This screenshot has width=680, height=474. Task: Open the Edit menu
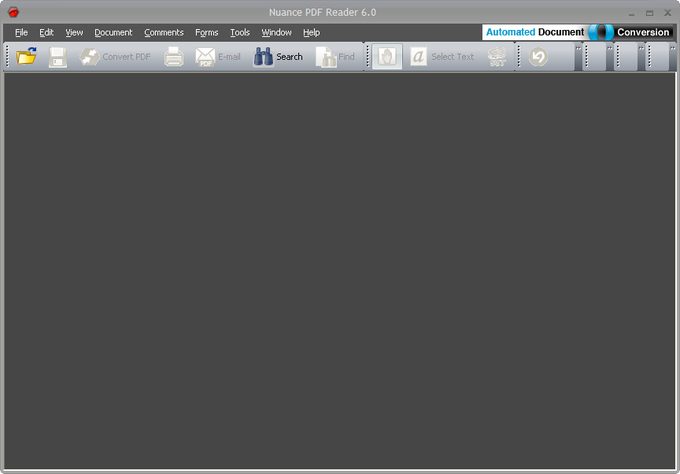tap(46, 33)
